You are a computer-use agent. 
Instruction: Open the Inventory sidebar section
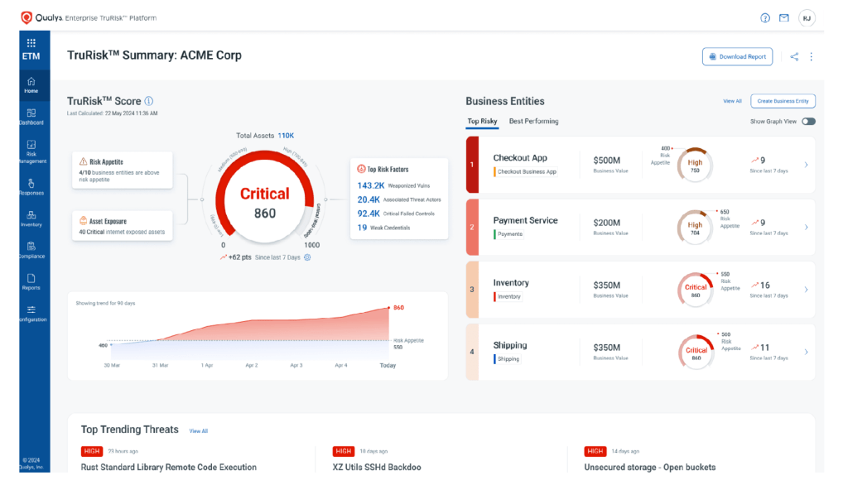[31, 218]
